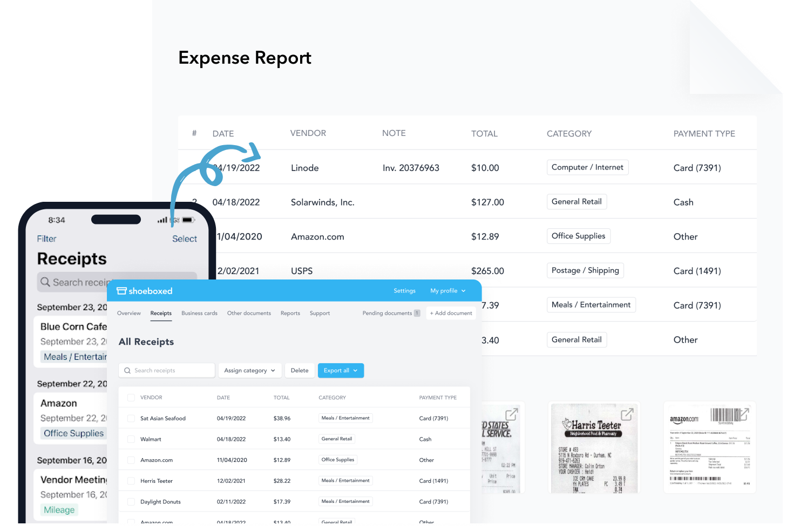Image resolution: width=800 pixels, height=532 pixels.
Task: Switch to the Reports tab
Action: tap(290, 313)
